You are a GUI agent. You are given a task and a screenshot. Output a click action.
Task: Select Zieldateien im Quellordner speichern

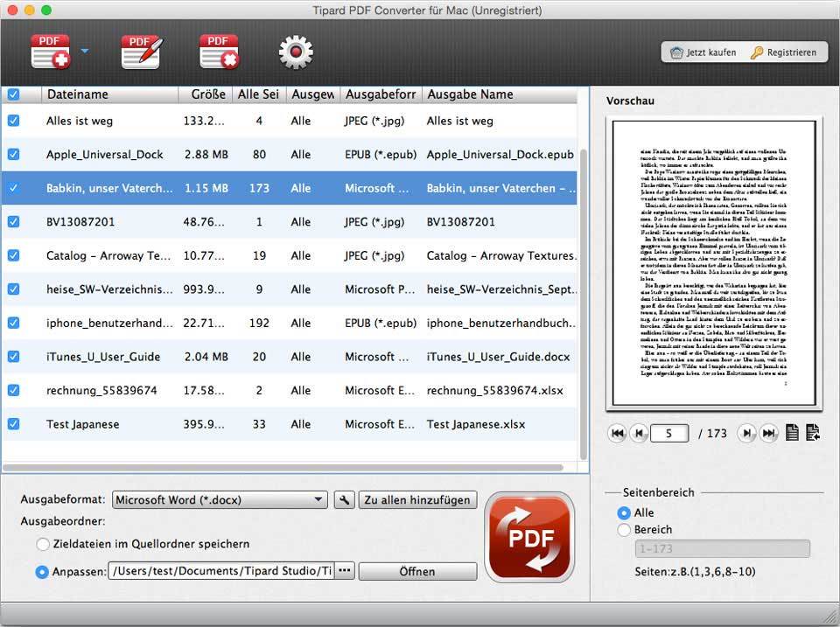click(x=43, y=544)
